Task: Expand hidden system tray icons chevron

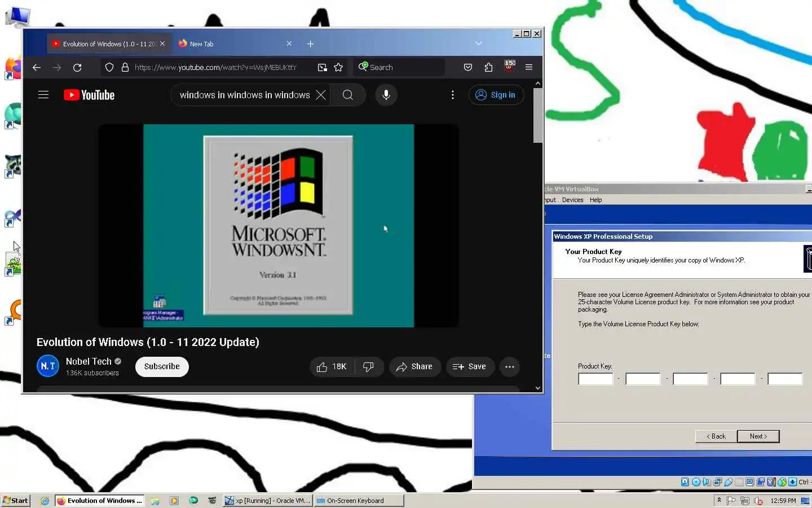Action: (x=719, y=501)
